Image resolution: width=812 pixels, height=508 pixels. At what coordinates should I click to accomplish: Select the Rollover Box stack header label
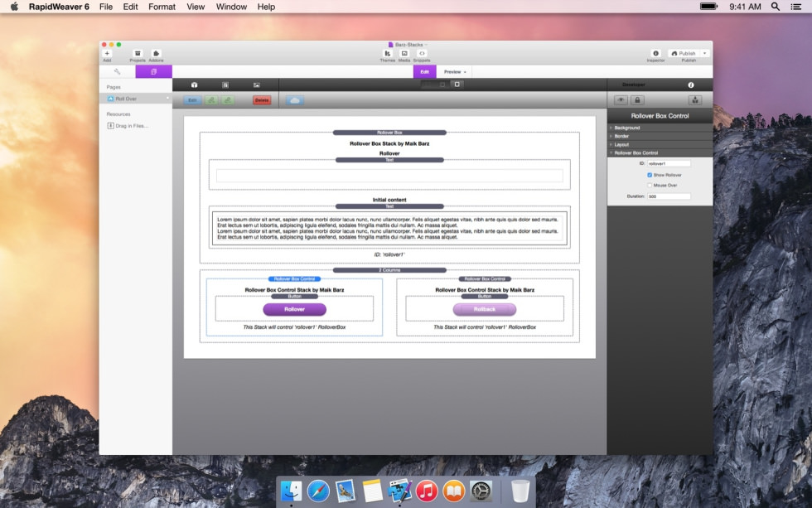pos(389,133)
